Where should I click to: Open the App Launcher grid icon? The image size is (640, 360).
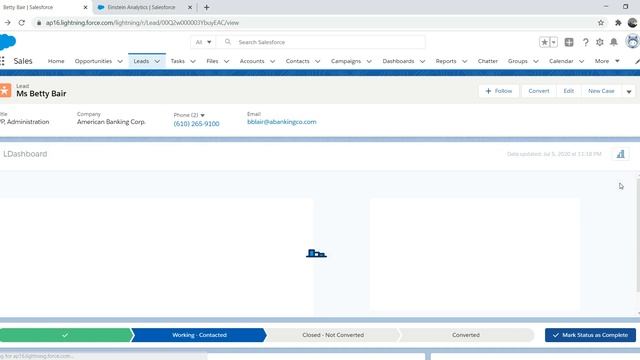2,61
